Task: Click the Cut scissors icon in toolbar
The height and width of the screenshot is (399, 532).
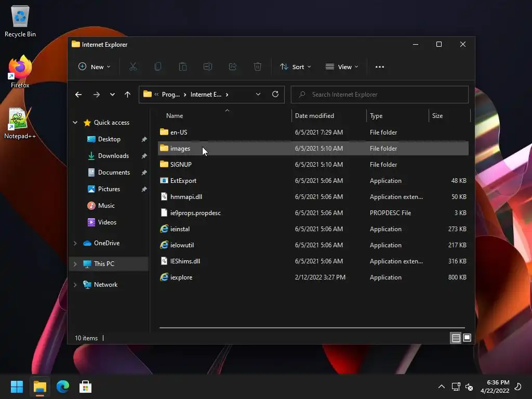Action: pyautogui.click(x=133, y=67)
